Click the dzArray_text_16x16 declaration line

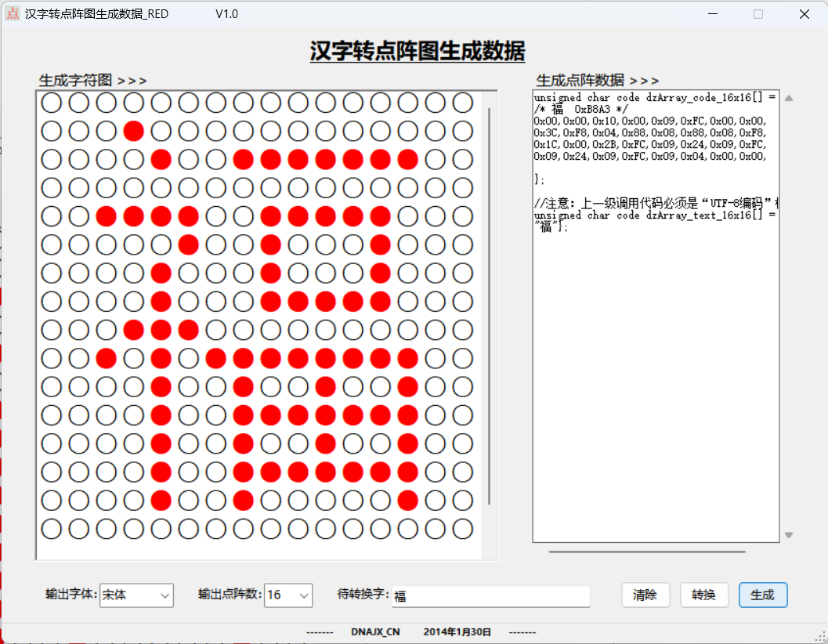point(655,215)
